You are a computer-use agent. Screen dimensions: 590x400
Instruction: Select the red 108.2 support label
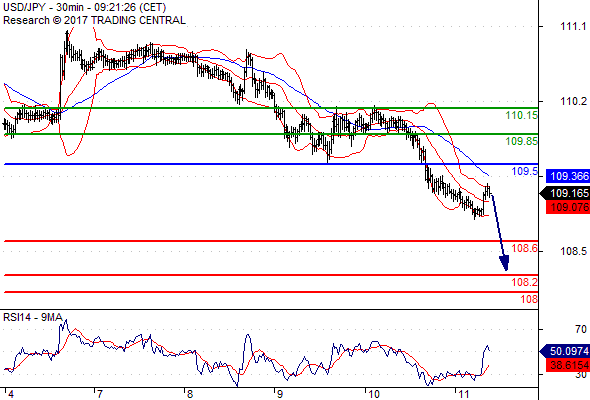tap(524, 282)
